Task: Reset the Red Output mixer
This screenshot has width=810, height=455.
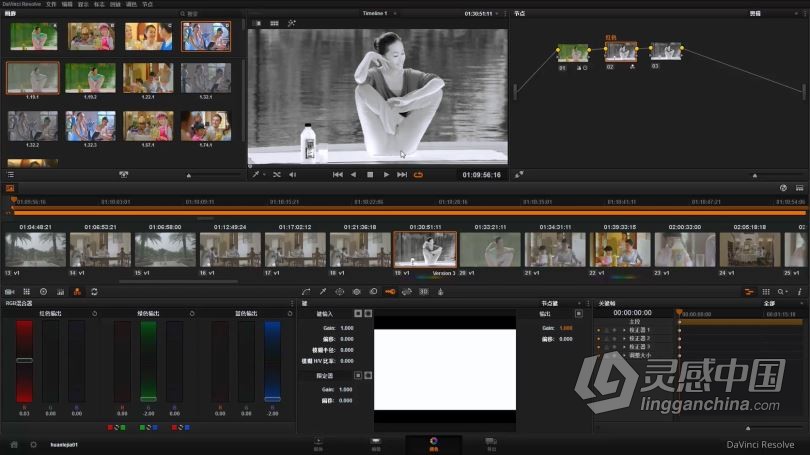Action: tap(95, 313)
